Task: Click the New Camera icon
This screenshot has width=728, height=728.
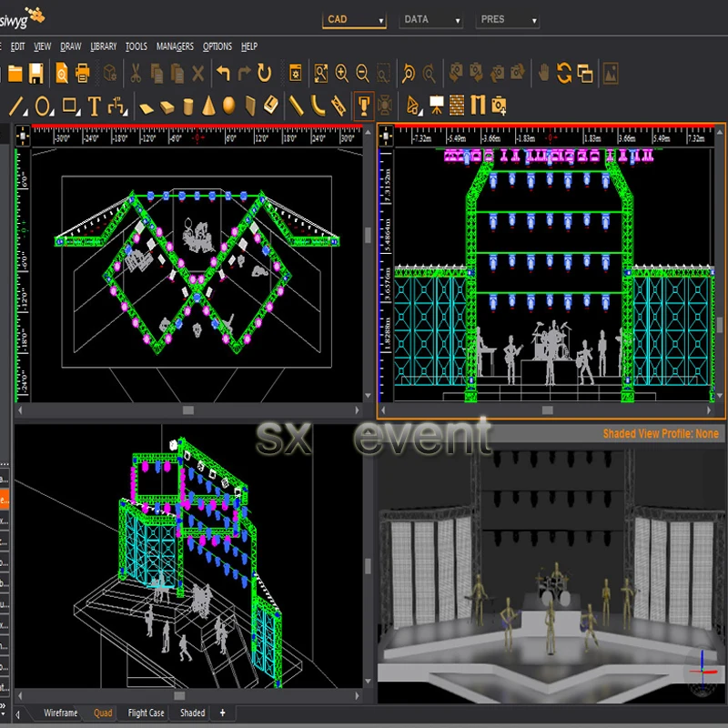Action: (x=499, y=106)
